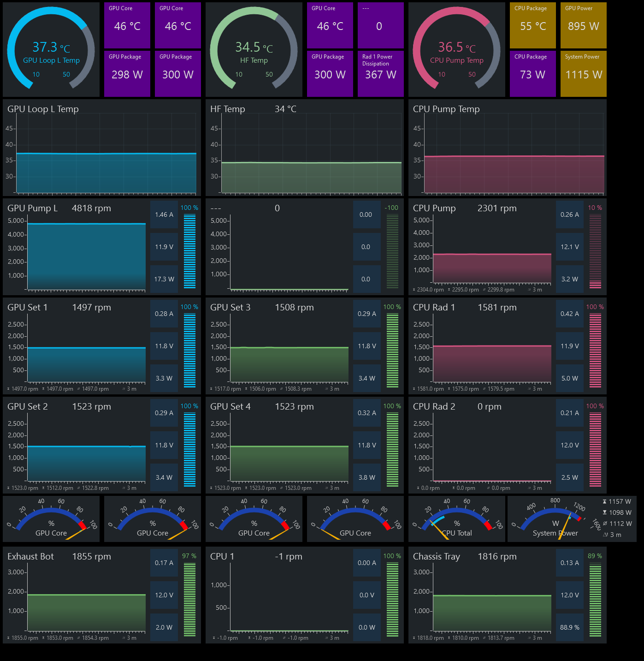
Task: Select the GPU Power 895 W tile
Action: coord(583,25)
